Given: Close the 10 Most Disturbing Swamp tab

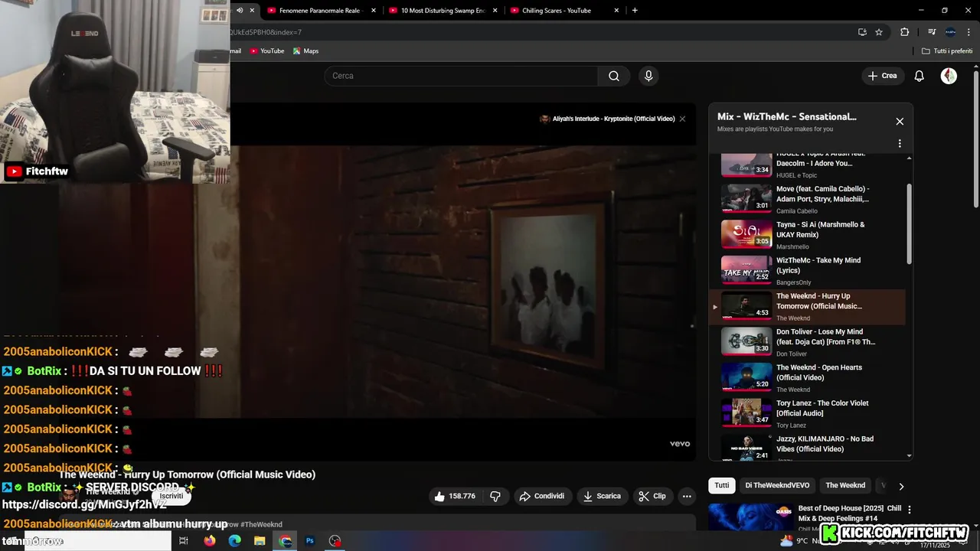Looking at the screenshot, I should [495, 11].
